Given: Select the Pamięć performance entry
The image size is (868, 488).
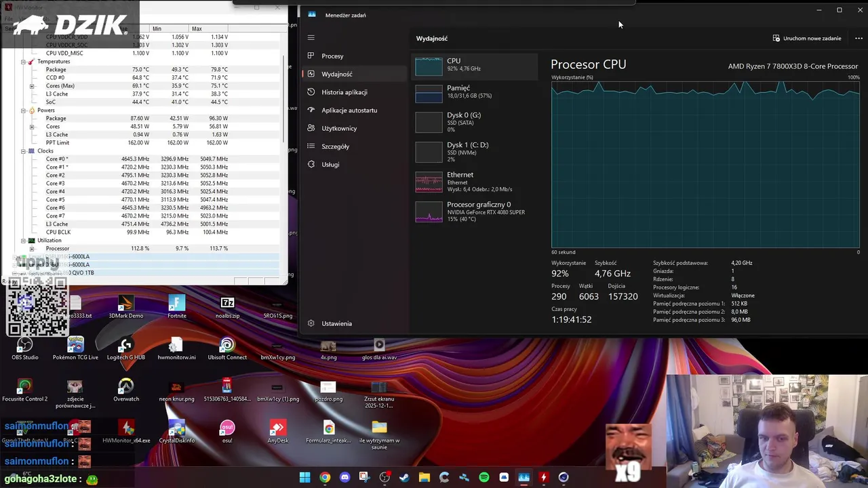Looking at the screenshot, I should click(476, 92).
